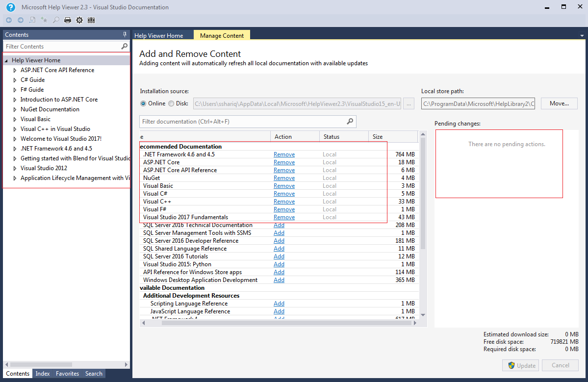588x382 pixels.
Task: Expand Introduction to ASP.NET Core node
Action: 15,100
